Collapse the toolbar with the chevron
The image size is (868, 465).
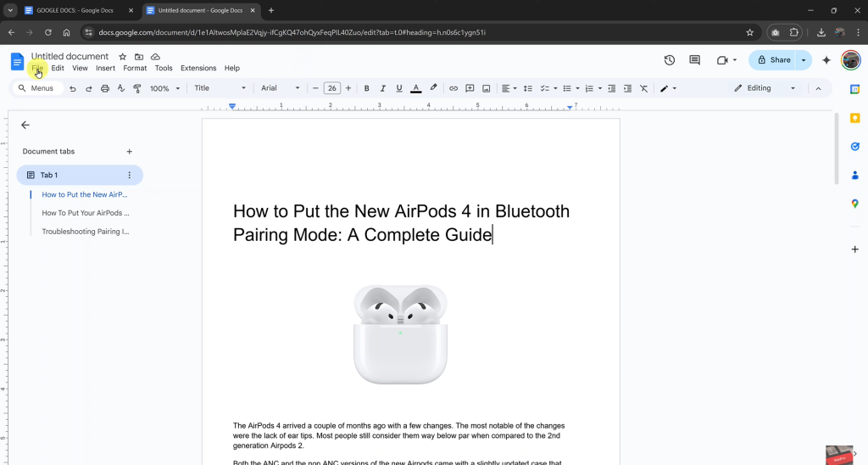pyautogui.click(x=818, y=88)
